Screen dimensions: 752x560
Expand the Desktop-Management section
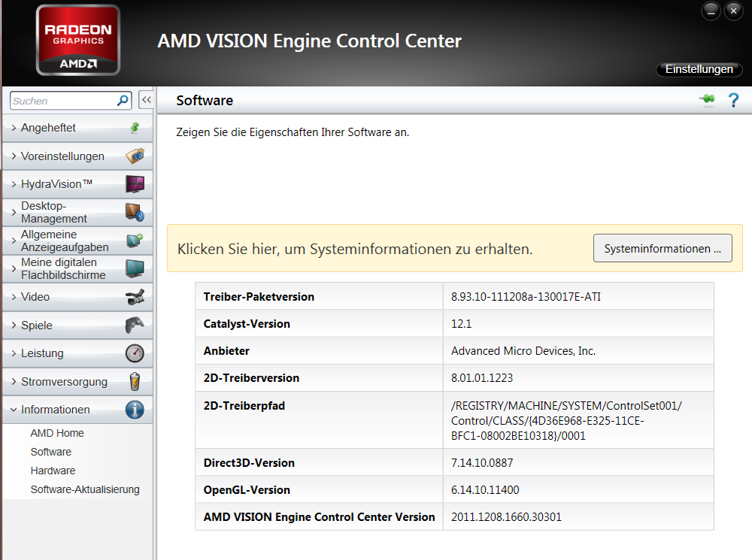click(54, 212)
